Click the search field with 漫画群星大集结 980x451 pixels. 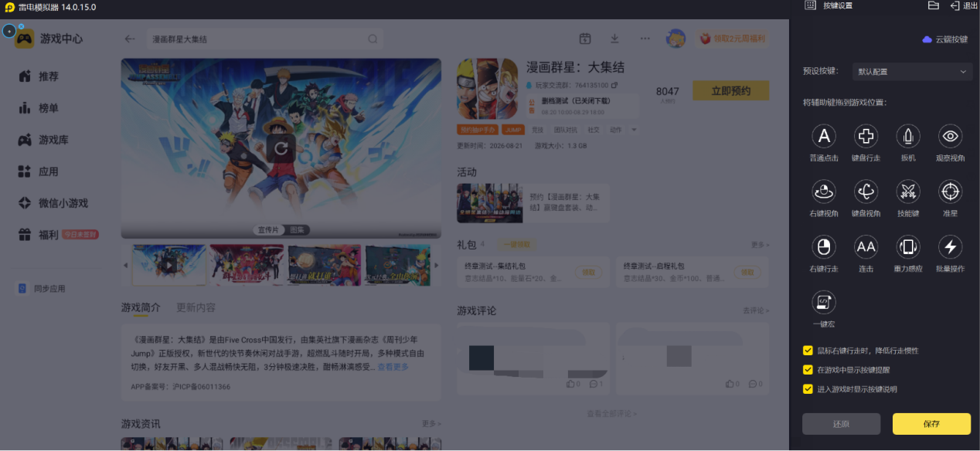[265, 39]
